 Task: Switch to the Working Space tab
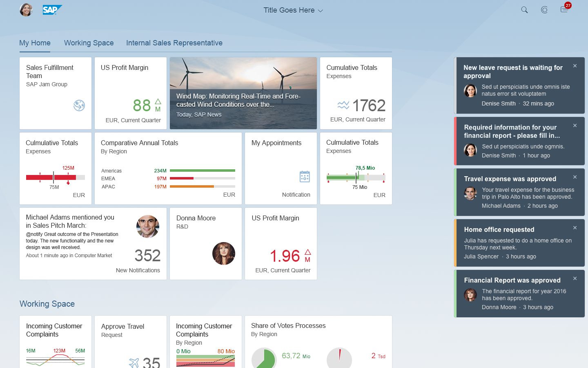point(89,43)
